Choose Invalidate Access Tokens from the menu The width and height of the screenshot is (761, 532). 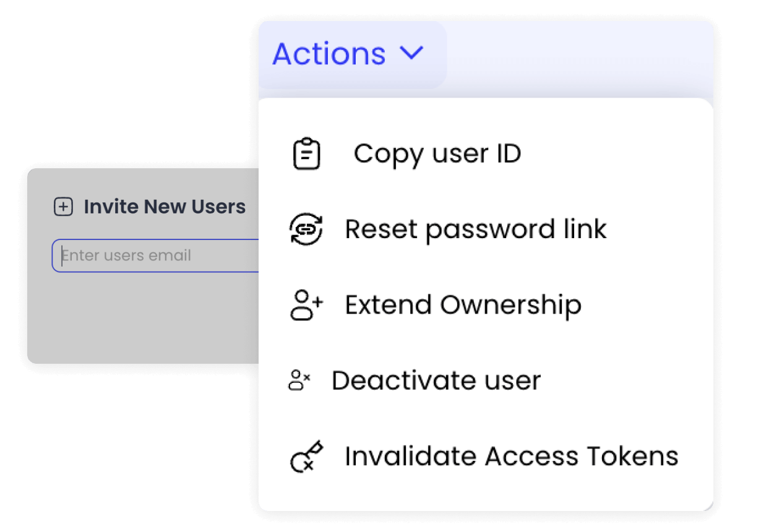click(512, 457)
